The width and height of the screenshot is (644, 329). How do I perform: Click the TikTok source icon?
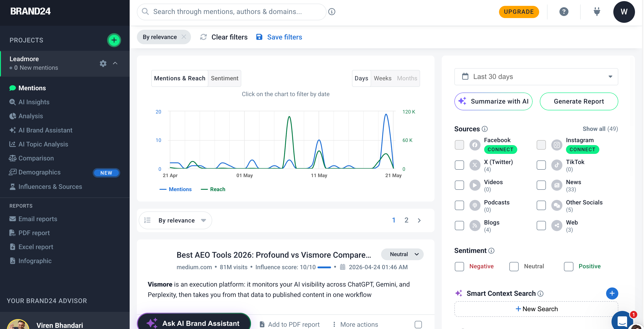(x=557, y=165)
